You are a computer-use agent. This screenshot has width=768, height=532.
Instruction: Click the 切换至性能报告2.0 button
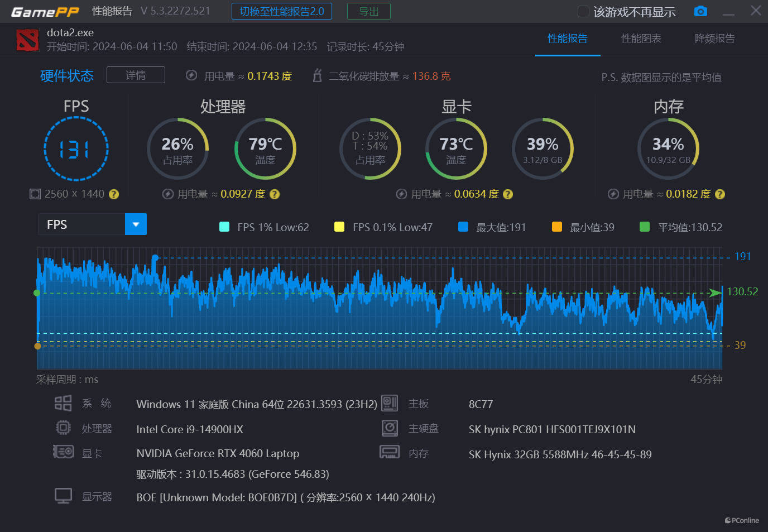point(282,11)
